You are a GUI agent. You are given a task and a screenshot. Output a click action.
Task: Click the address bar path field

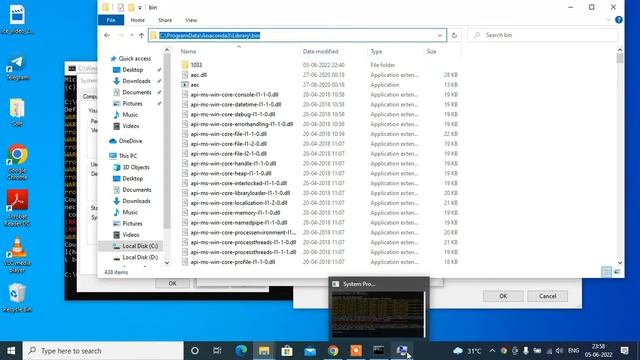pyautogui.click(x=297, y=36)
